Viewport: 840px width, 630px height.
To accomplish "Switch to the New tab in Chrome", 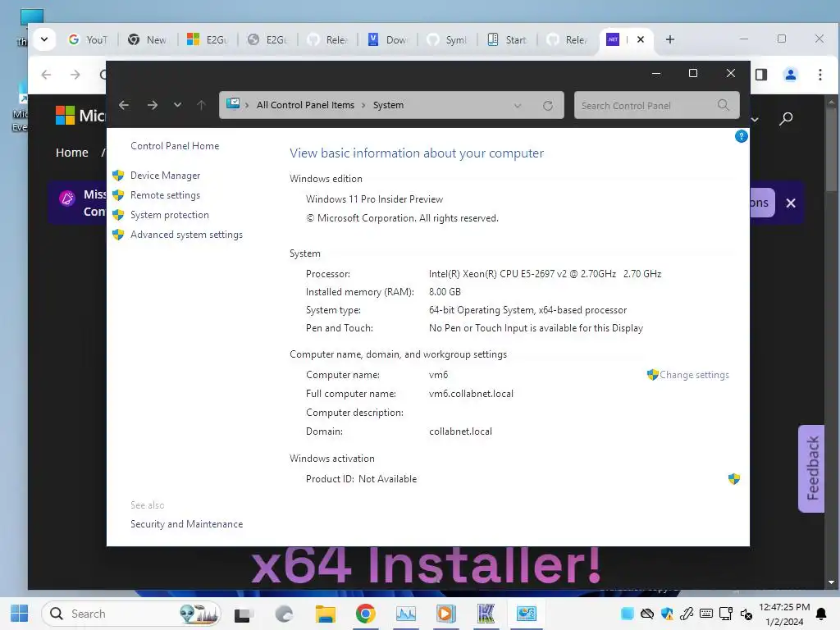I will coord(148,39).
